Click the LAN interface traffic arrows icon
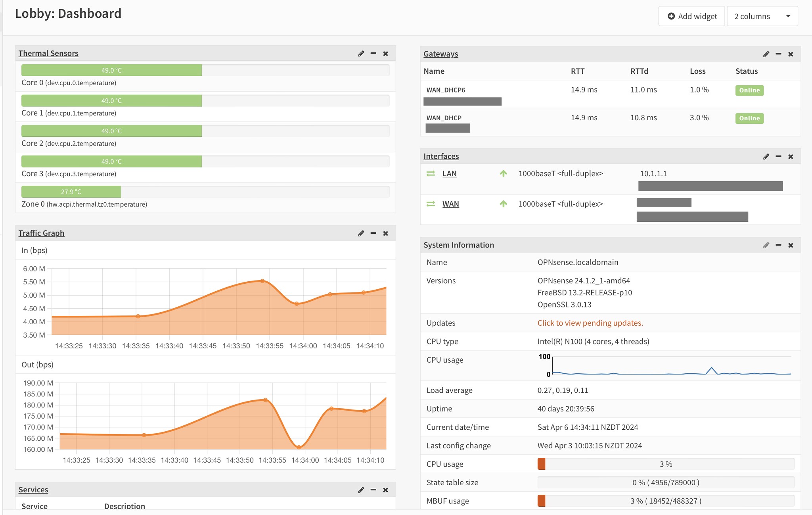 pyautogui.click(x=431, y=174)
